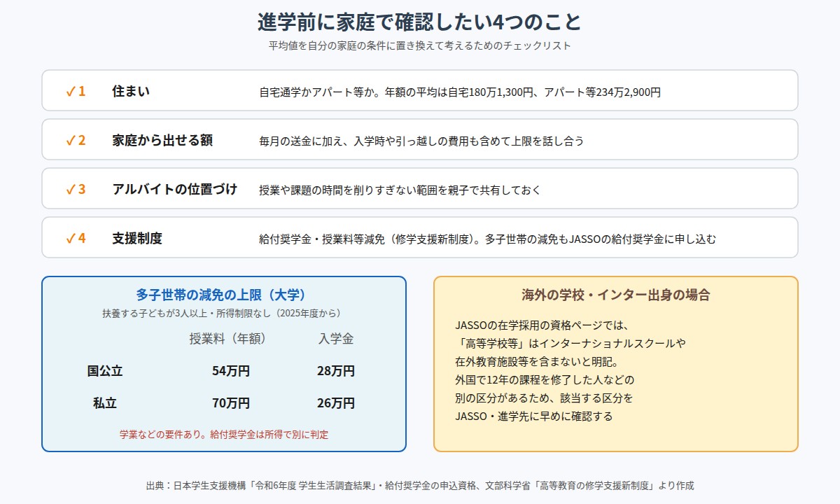
Task: Click the 出典 source line at bottom
Action: coord(420,485)
